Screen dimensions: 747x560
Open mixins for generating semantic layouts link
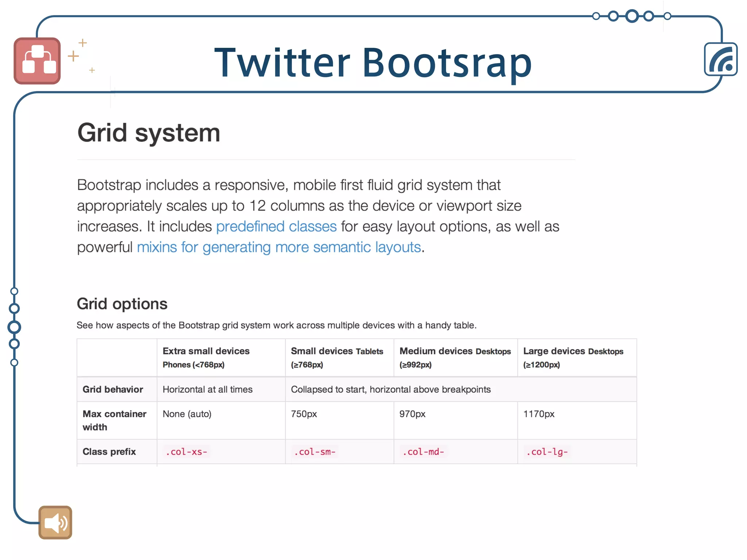click(279, 247)
